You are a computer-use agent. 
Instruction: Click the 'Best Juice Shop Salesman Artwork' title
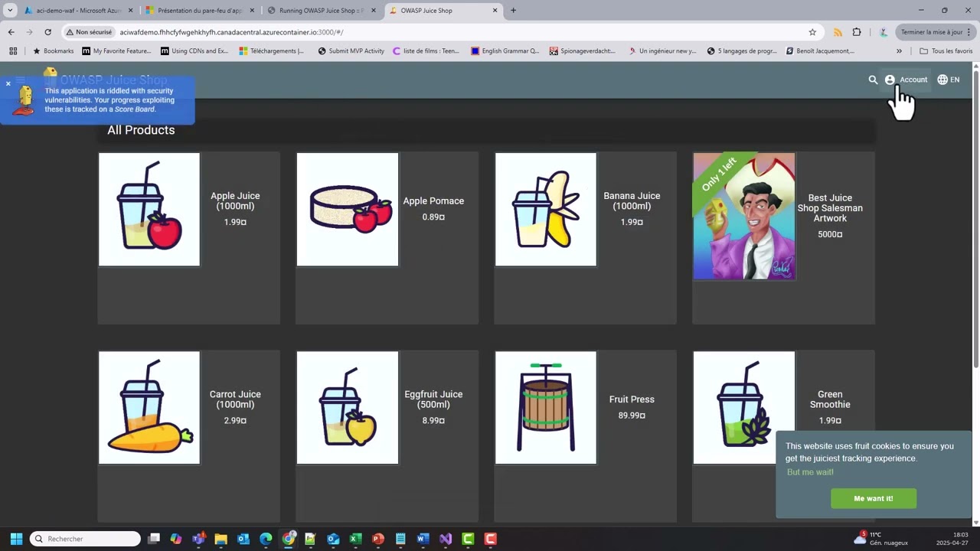point(830,208)
